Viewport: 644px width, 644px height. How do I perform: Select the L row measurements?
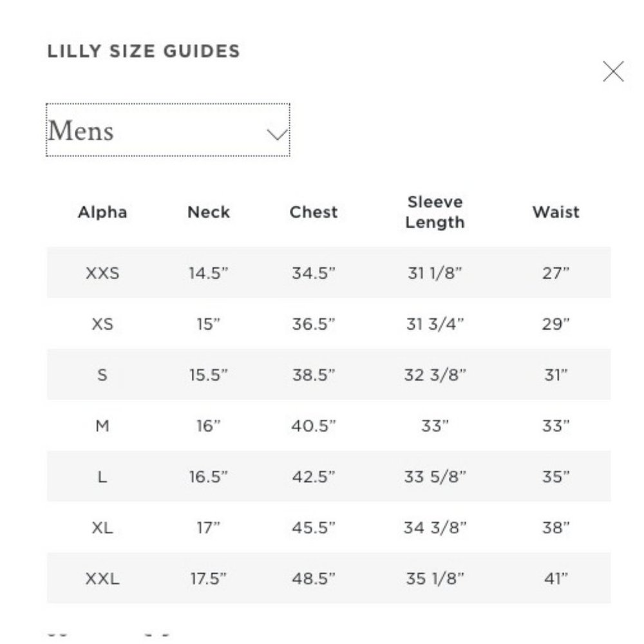tap(102, 477)
